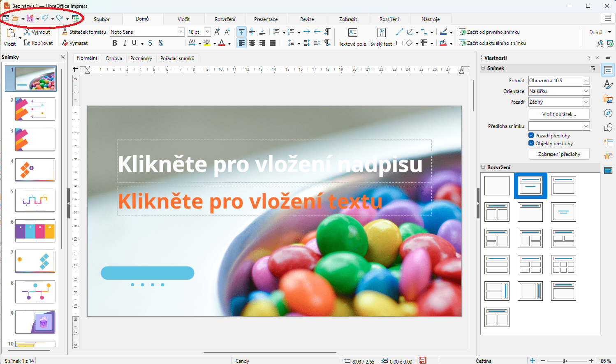Image resolution: width=616 pixels, height=364 pixels.
Task: Toggle Strikethrough formatting
Action: pos(150,43)
